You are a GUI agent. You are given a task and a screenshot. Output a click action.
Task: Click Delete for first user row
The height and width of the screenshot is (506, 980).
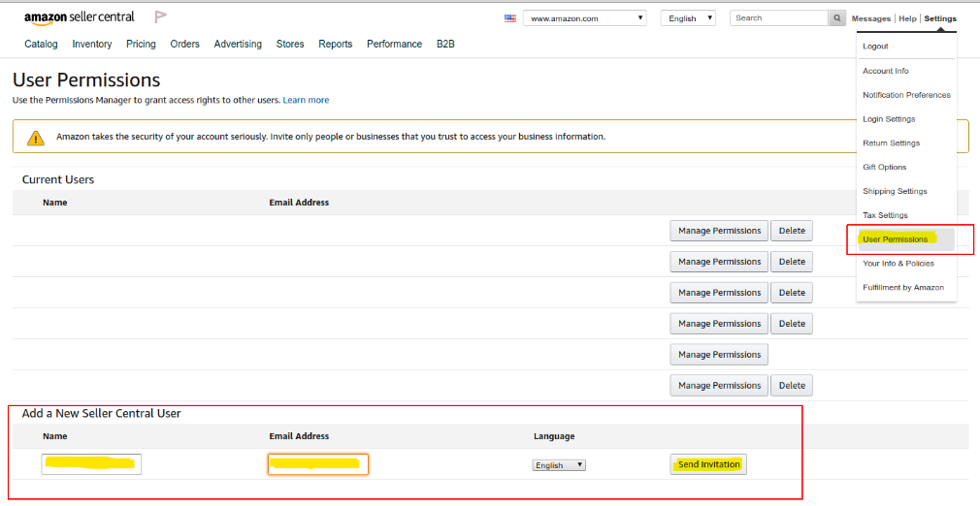[x=792, y=231]
